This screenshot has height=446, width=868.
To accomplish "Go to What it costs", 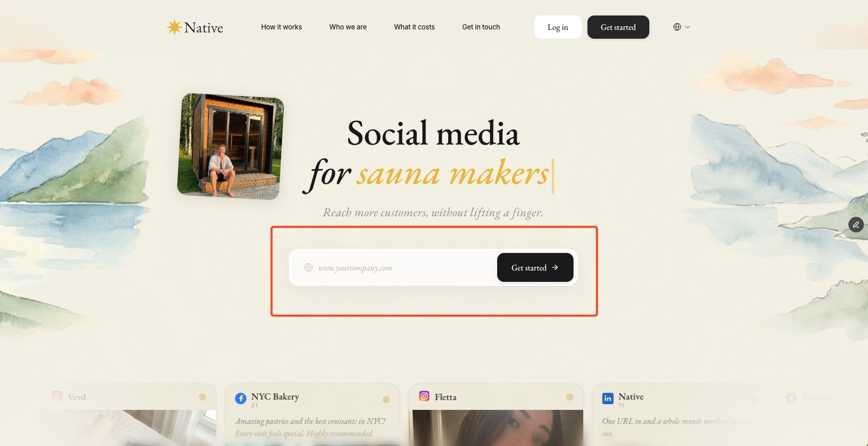I will [x=414, y=27].
